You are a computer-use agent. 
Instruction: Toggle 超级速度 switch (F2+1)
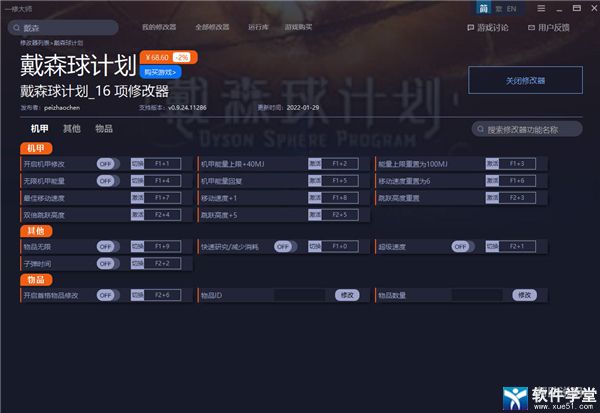point(463,246)
